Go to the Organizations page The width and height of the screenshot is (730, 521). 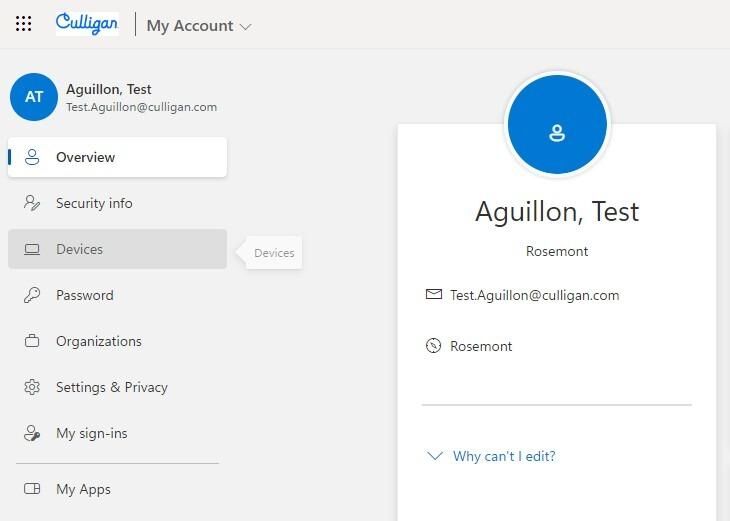(x=98, y=341)
